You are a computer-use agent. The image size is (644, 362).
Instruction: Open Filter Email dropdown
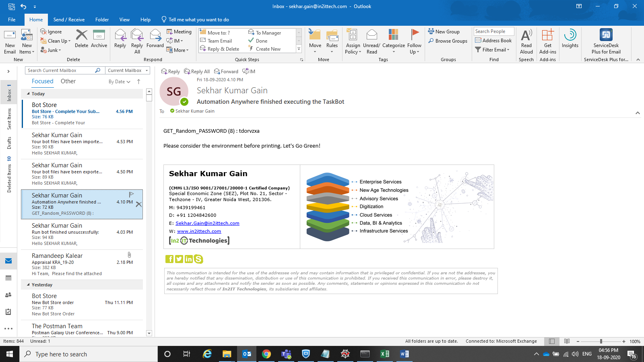492,50
